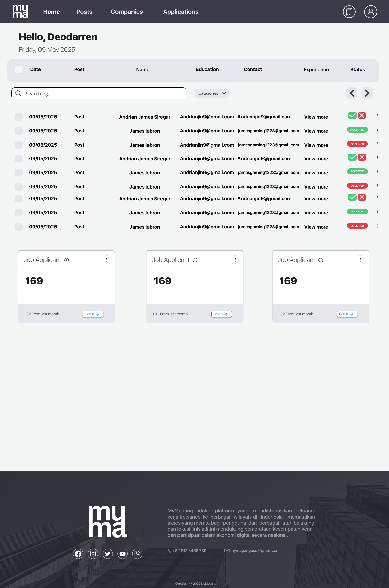Open three-dot menu of second table row
389x588 pixels.
click(x=378, y=129)
